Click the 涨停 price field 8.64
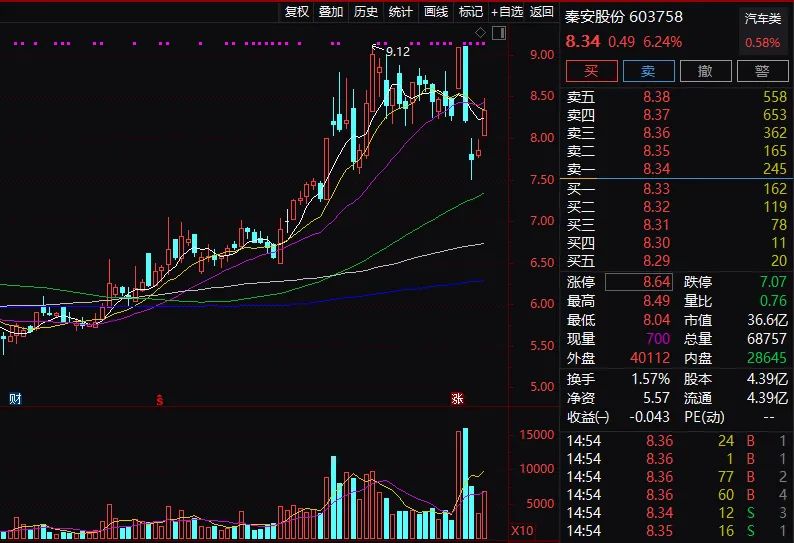Viewport: 794px width, 543px height. click(639, 282)
